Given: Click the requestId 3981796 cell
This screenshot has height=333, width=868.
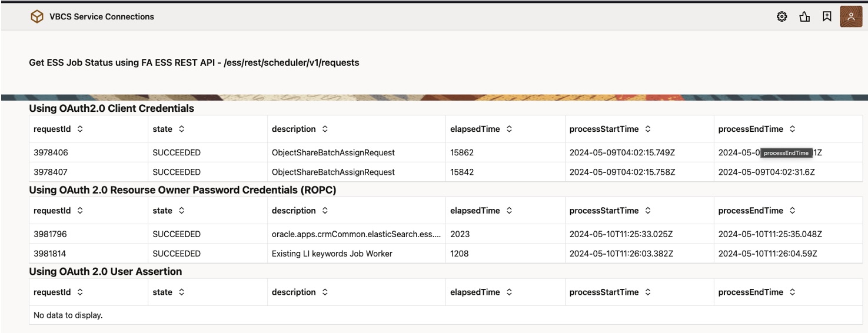Looking at the screenshot, I should [51, 234].
